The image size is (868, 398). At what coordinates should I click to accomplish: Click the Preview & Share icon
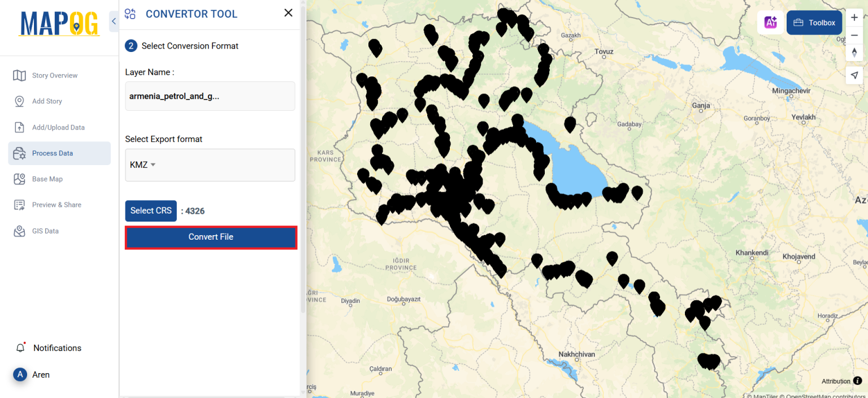click(20, 204)
